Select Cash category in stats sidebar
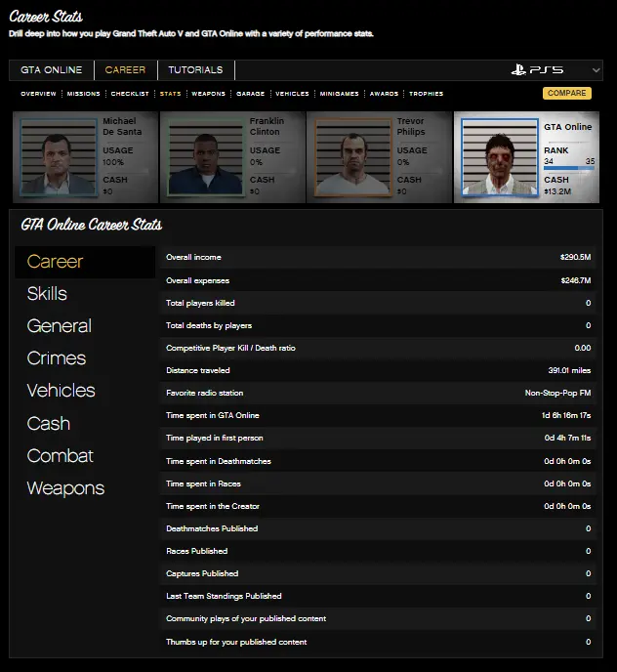The image size is (617, 672). pyautogui.click(x=49, y=424)
